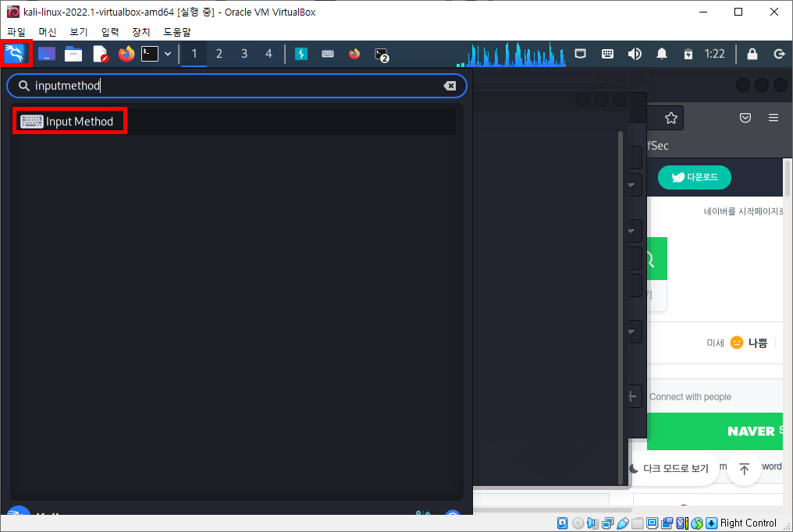Open the Kali applications menu icon
The image size is (793, 532).
15,54
